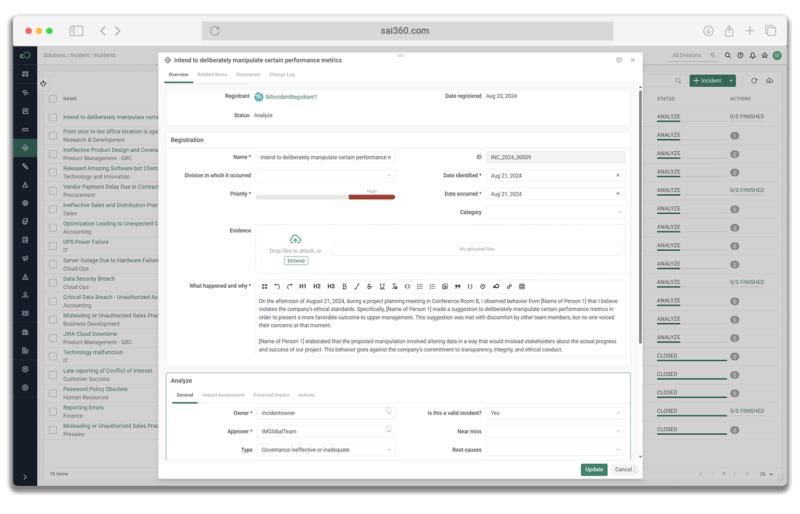
Task: Select the warning triangle icon in left sidebar
Action: [x=25, y=185]
